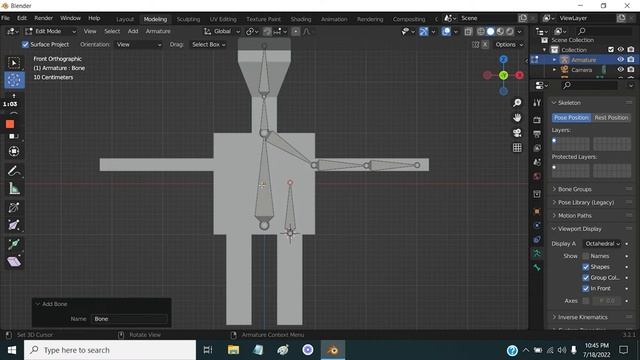
Task: Open the Bone properties tab
Action: click(x=537, y=268)
